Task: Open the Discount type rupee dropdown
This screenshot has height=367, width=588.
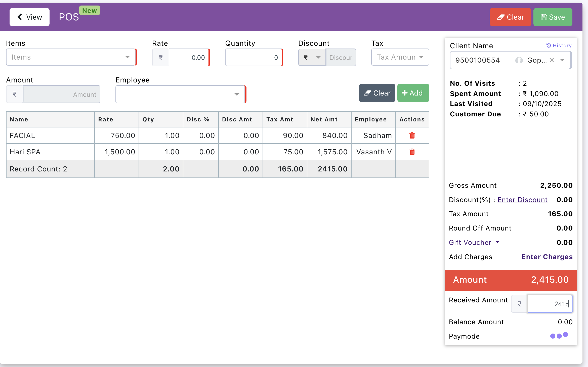Action: coord(312,57)
